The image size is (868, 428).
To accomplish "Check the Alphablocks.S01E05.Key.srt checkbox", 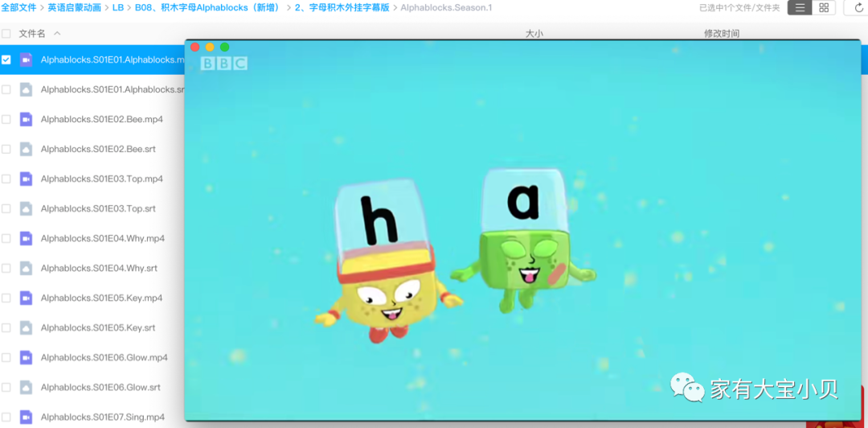I will point(6,327).
